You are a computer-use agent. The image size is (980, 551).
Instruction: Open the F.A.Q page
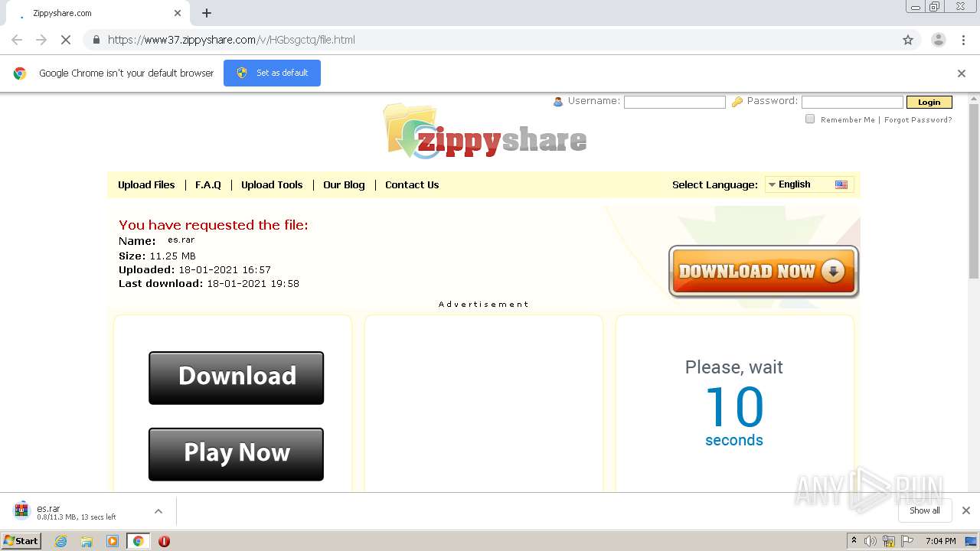coord(208,184)
